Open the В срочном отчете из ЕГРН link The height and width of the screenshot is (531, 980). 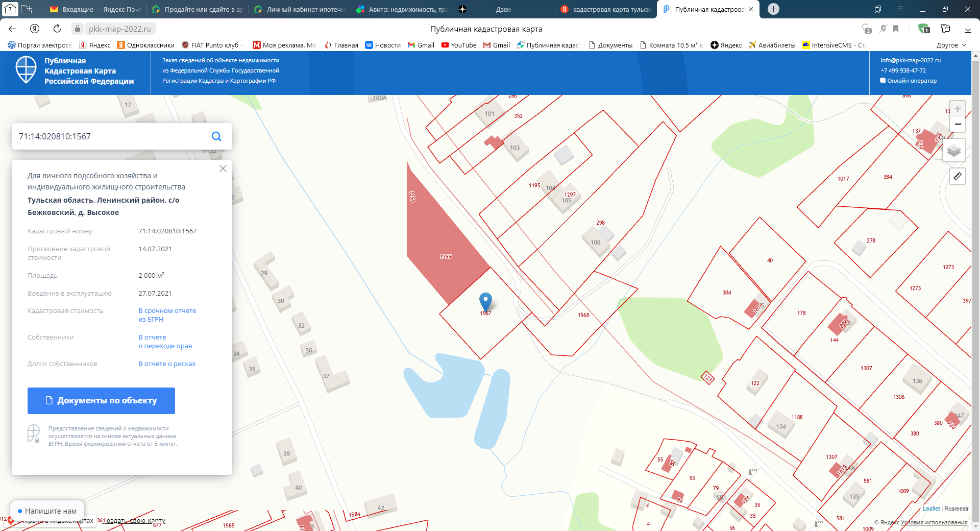(167, 315)
